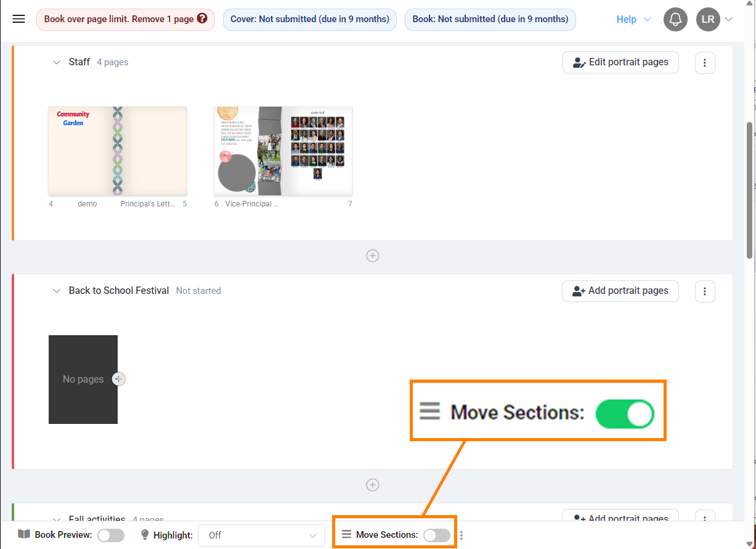Viewport: 756px width, 549px height.
Task: Add section via plus below Back to School Festival
Action: [x=373, y=485]
